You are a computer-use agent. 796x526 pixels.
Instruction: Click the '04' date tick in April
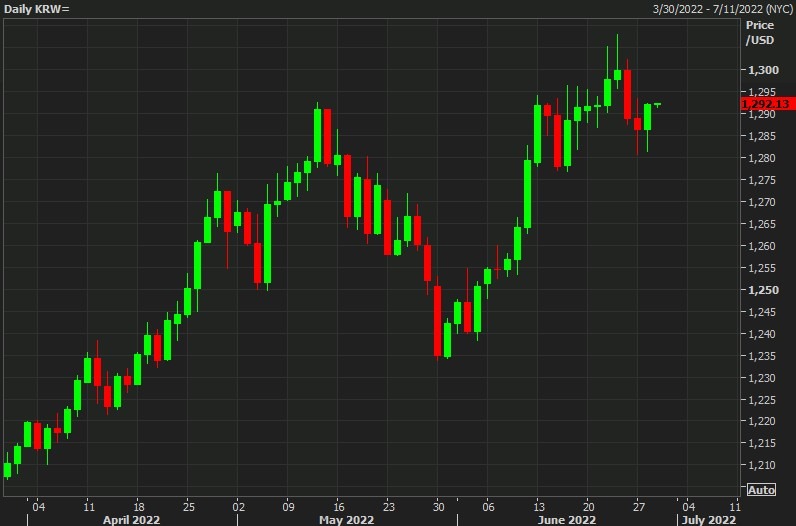tap(39, 507)
